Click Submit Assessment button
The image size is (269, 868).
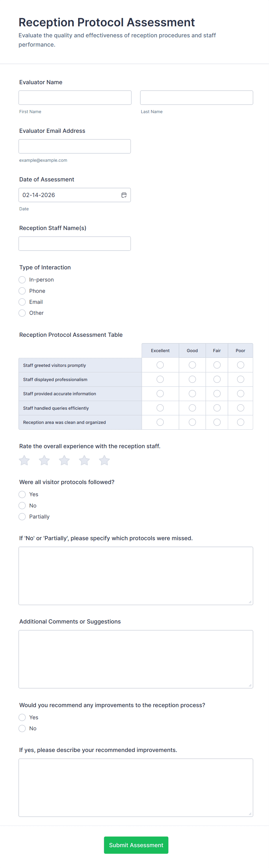tap(136, 845)
